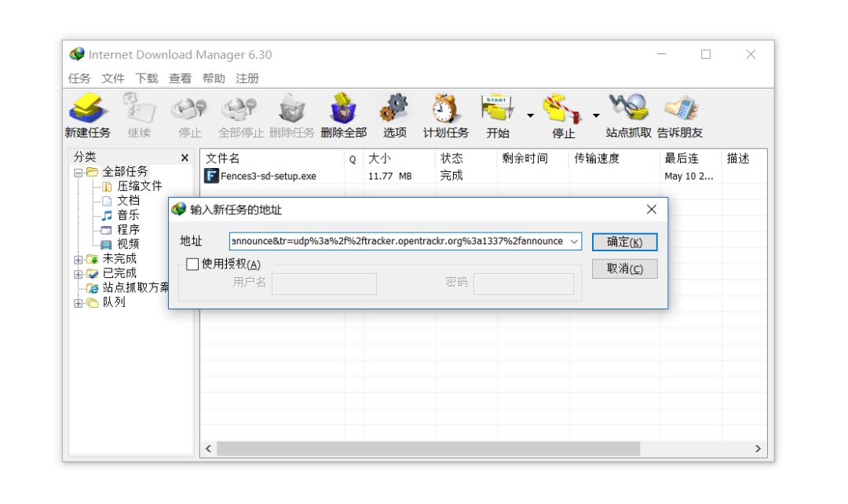This screenshot has height=504, width=848.
Task: Click the disabled 密码 field
Action: 524,283
